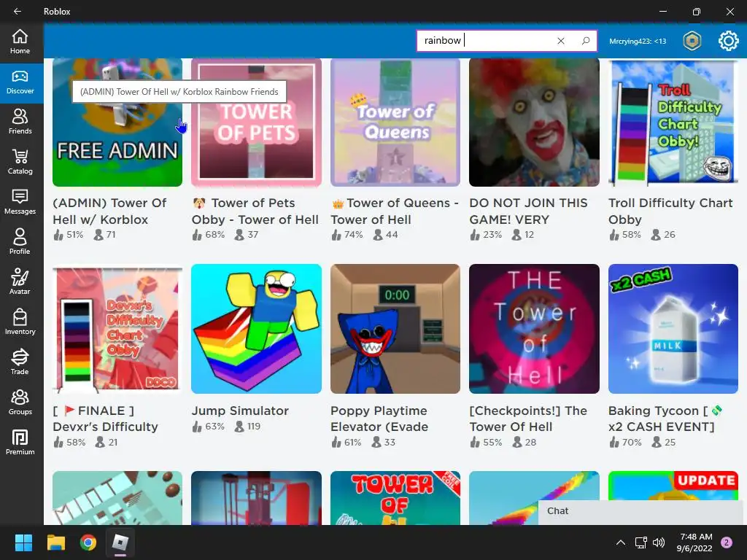Open the Tower of Queens thumbnail

(x=395, y=122)
